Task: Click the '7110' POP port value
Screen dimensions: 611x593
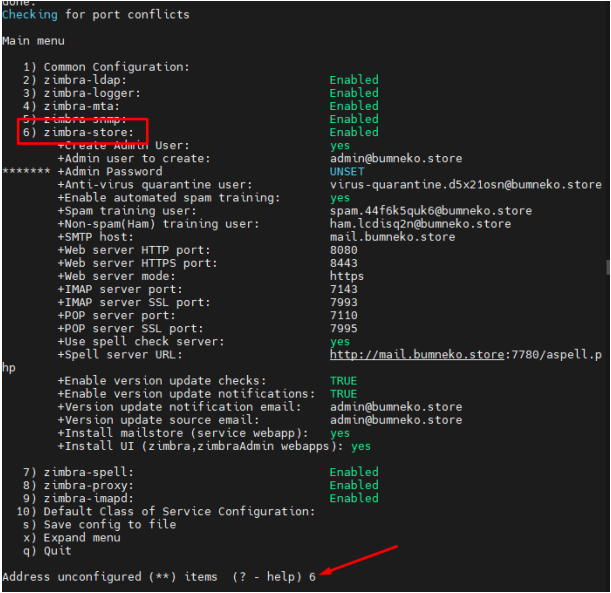Action: coord(344,316)
